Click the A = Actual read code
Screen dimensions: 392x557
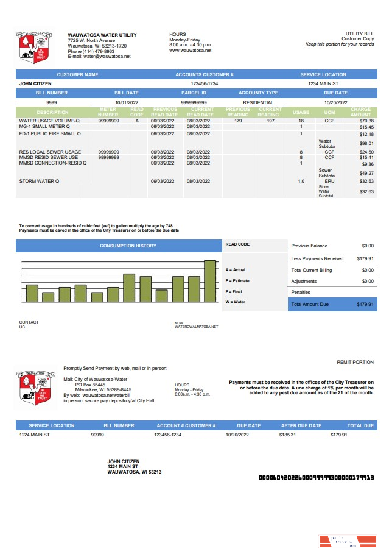[235, 270]
